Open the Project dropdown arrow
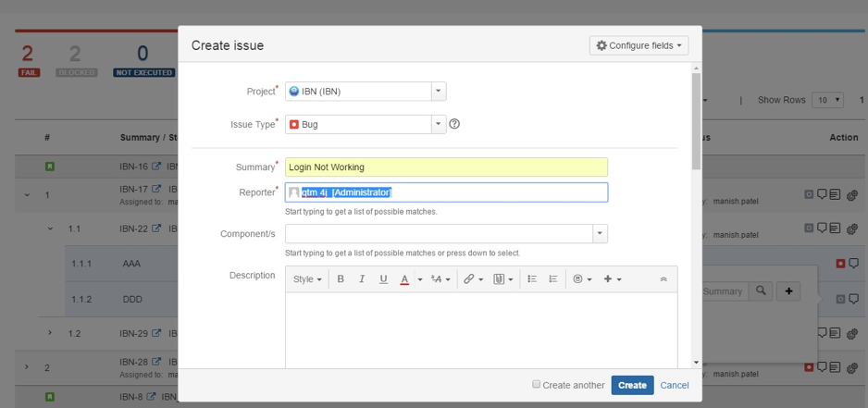 (x=439, y=92)
